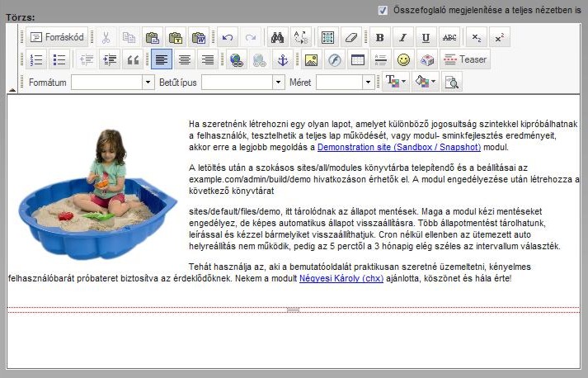Viewport: 588px width, 378px height.
Task: Insert a horizontal line
Action: pyautogui.click(x=381, y=59)
